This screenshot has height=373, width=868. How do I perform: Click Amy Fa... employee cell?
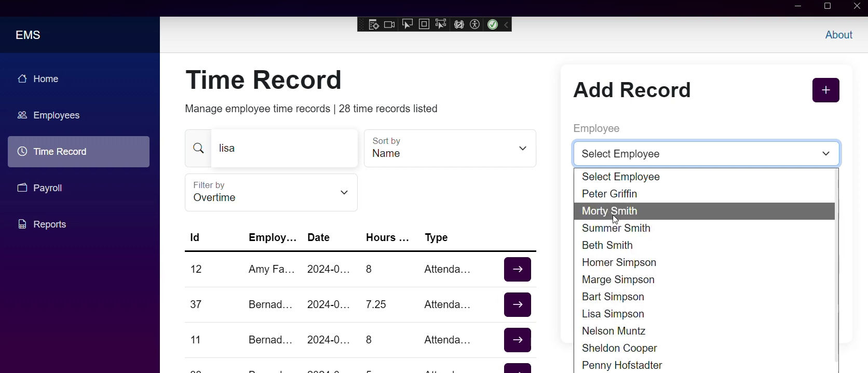(x=272, y=270)
